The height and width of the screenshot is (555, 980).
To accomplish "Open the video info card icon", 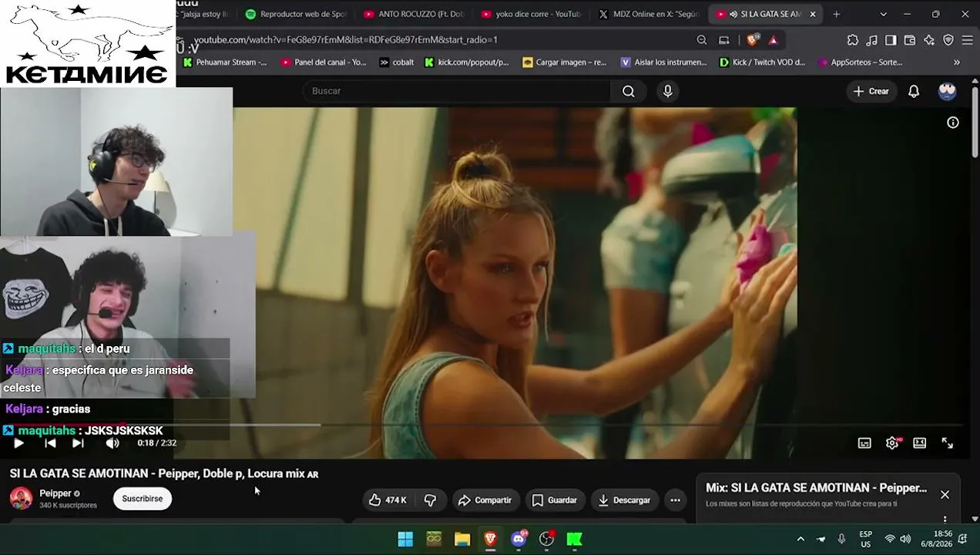I will pos(953,123).
